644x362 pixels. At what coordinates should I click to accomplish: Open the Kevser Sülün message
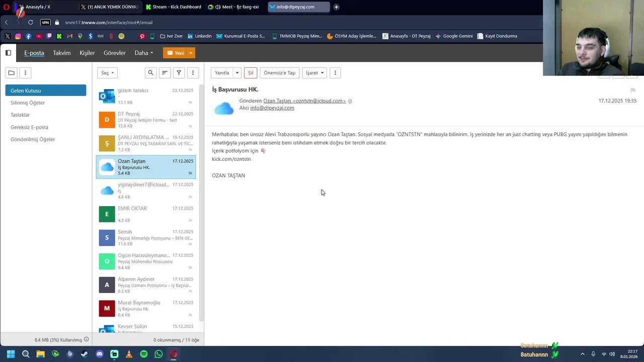click(x=146, y=327)
